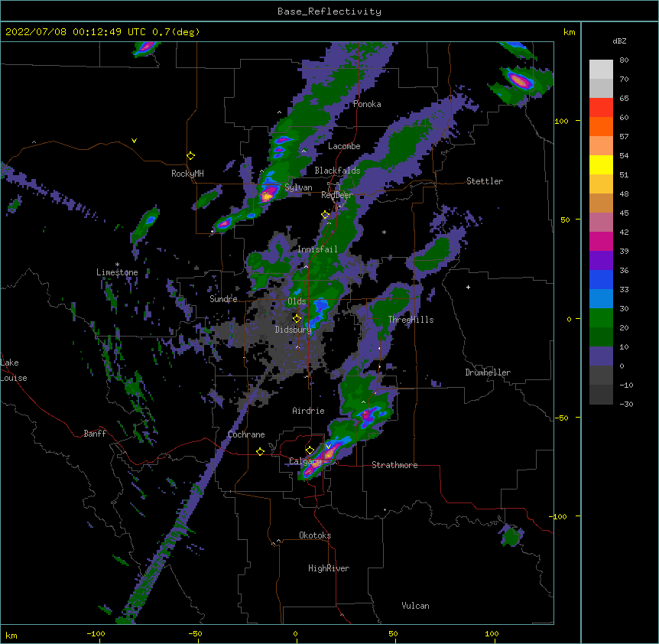Select the pinkish swatch between 45 and 42 dBZ
659x644 pixels.
601,222
